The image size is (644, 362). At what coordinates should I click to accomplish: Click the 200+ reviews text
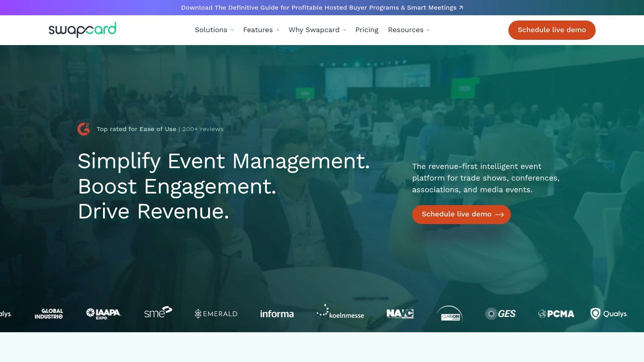tap(203, 129)
